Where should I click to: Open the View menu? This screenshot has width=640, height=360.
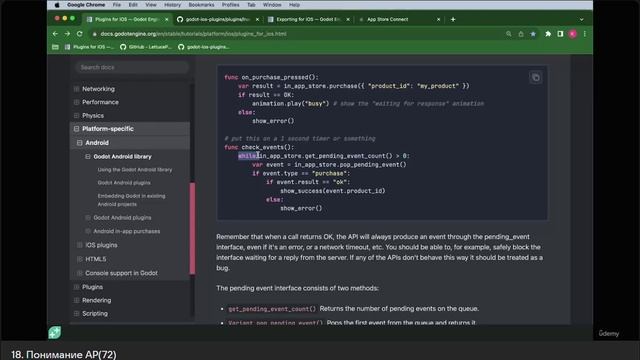[x=151, y=5]
